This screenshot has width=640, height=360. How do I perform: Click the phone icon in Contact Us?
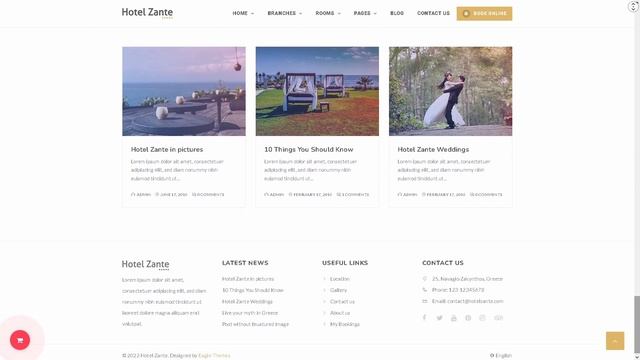point(424,290)
